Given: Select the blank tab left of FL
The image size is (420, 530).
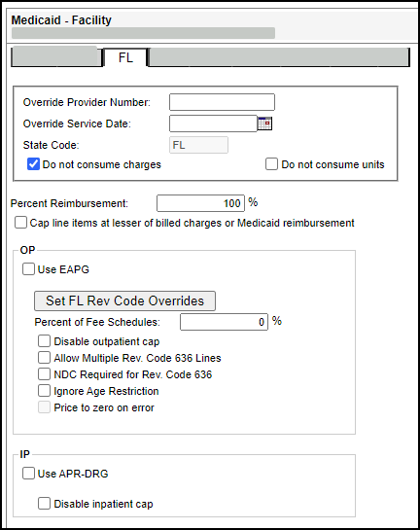Looking at the screenshot, I should coord(56,56).
